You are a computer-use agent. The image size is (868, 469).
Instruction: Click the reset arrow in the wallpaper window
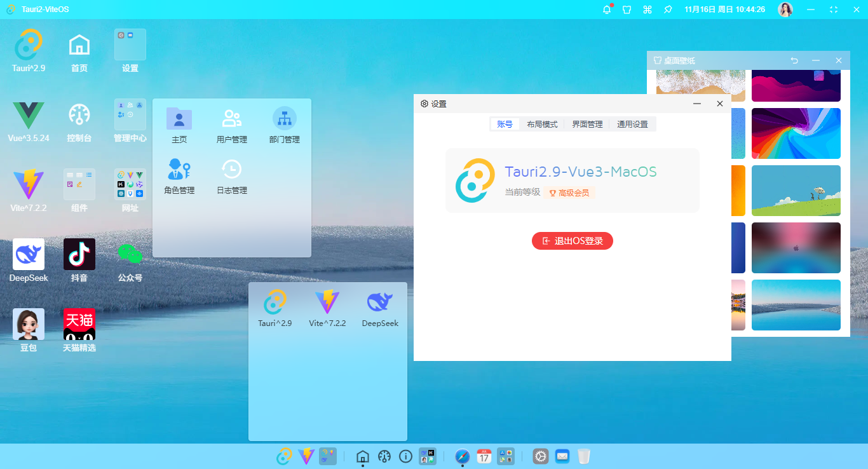[794, 60]
